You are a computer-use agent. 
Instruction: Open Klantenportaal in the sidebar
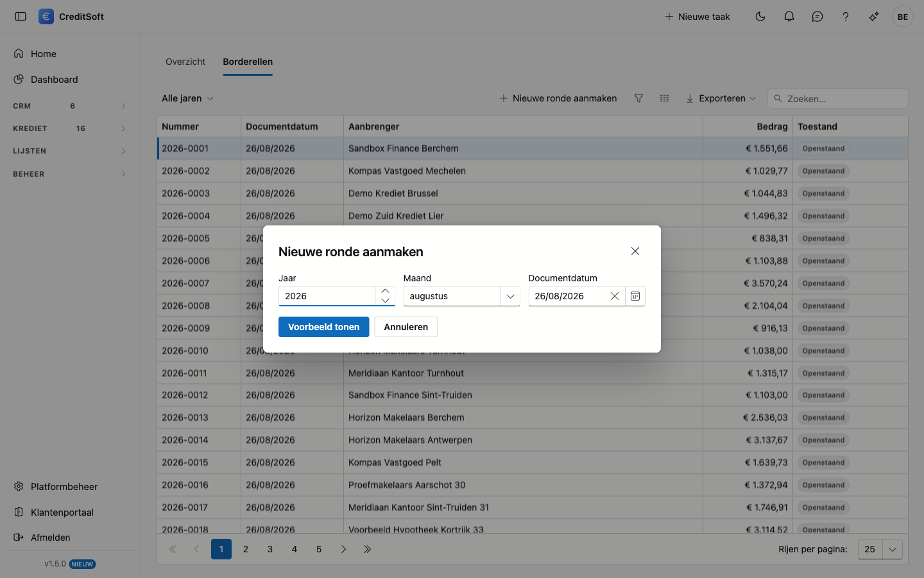(x=70, y=512)
